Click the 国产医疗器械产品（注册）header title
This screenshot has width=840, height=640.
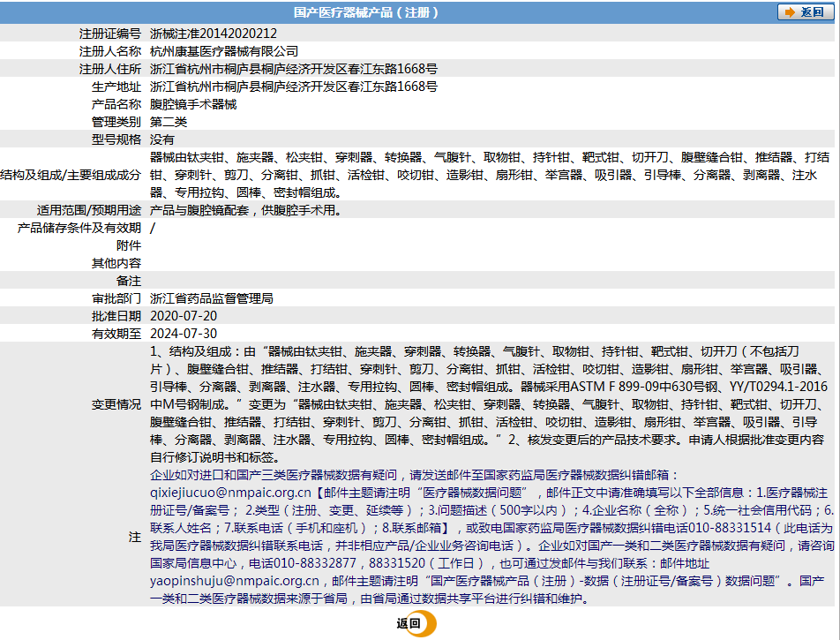click(x=365, y=12)
